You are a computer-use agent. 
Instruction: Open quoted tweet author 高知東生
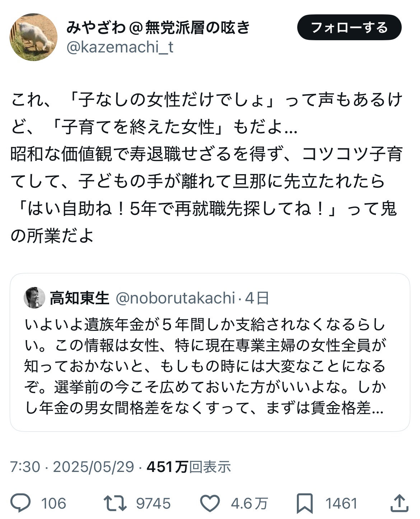(x=79, y=298)
